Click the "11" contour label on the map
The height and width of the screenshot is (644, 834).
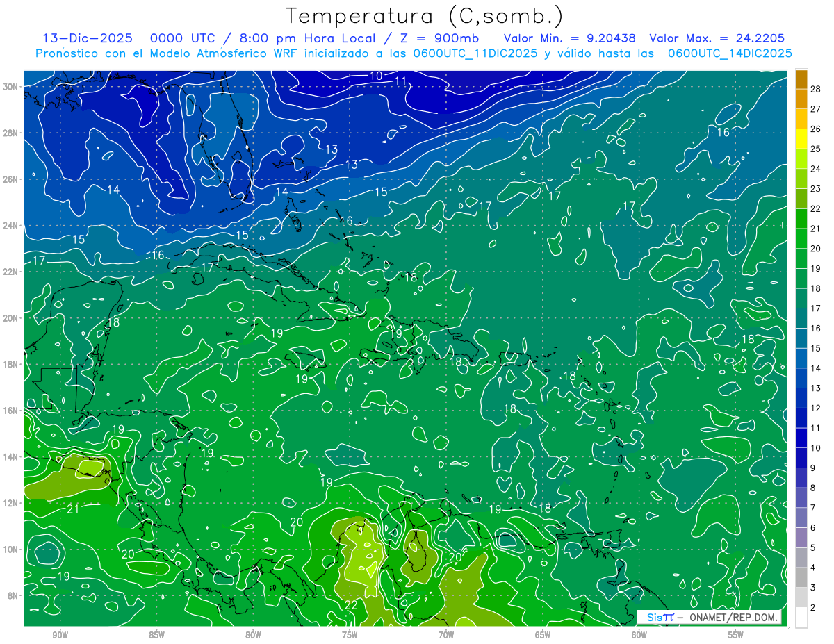pyautogui.click(x=401, y=81)
